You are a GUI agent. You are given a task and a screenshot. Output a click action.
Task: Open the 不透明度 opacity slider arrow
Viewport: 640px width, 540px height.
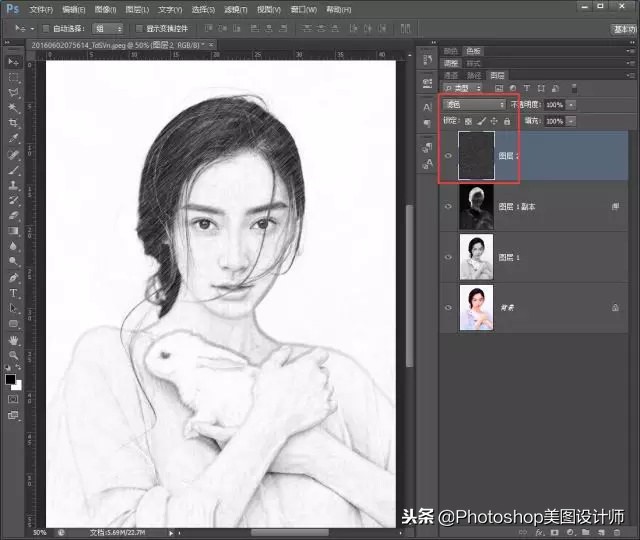click(x=571, y=105)
